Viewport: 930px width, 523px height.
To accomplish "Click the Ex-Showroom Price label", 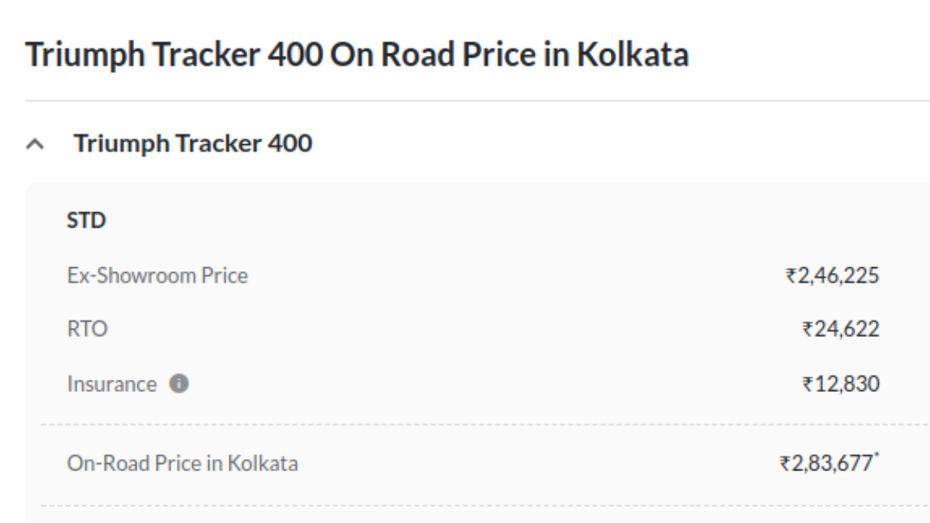I will 157,276.
